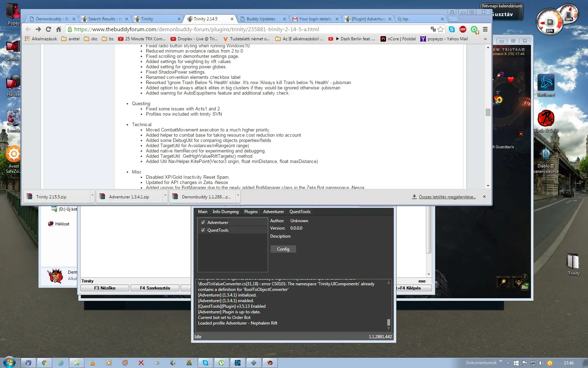Open the Skype extension icon in Chrome
Viewport: 588px width, 368px height.
(x=452, y=29)
